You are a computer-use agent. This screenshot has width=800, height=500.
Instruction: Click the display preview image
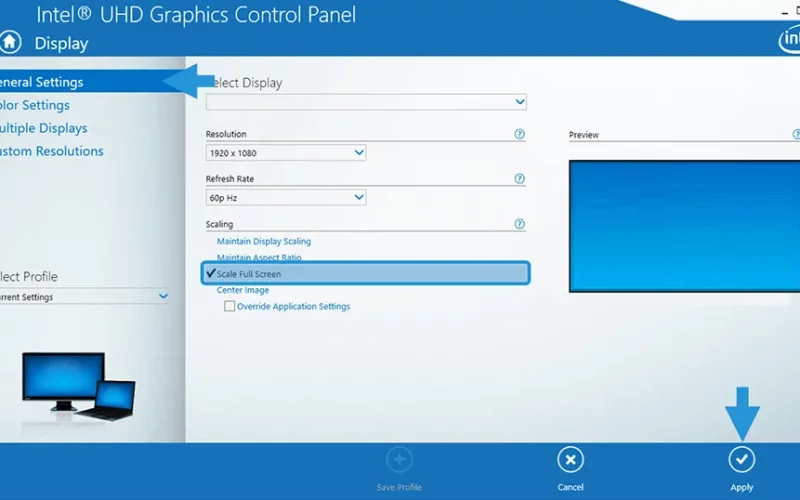click(684, 226)
